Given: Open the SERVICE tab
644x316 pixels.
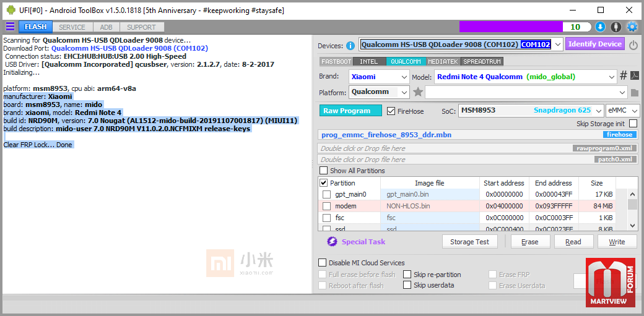Looking at the screenshot, I should tap(72, 27).
